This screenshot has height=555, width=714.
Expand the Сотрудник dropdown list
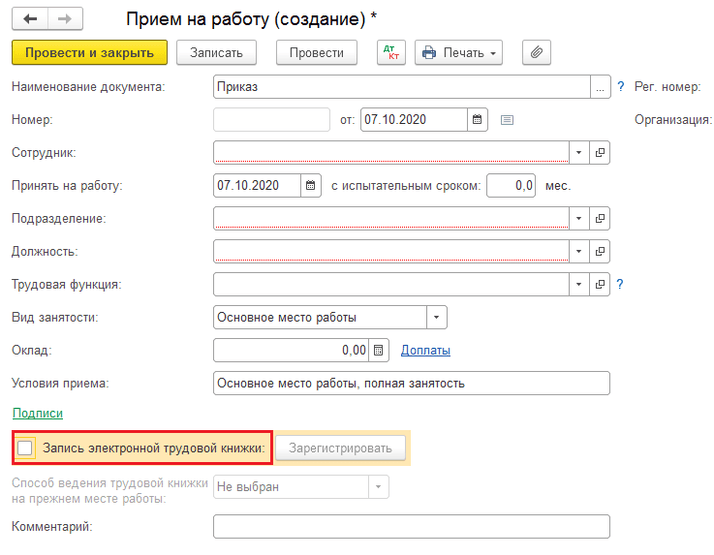(x=579, y=153)
